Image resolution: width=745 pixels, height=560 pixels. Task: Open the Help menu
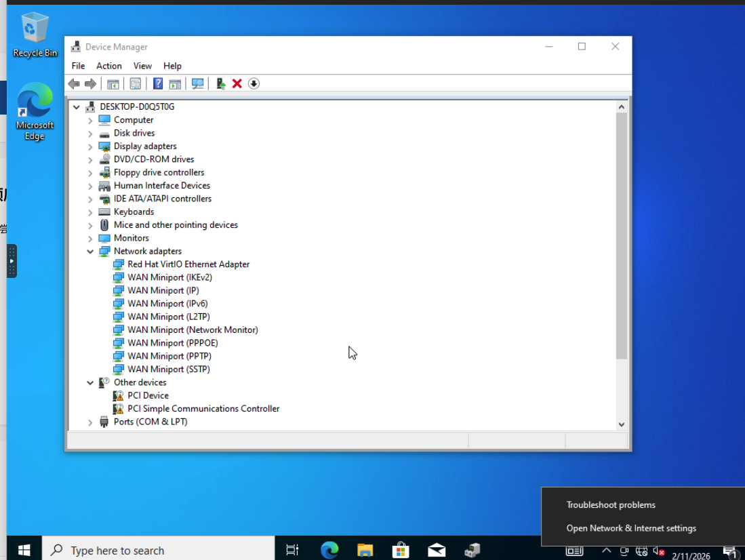click(x=172, y=66)
